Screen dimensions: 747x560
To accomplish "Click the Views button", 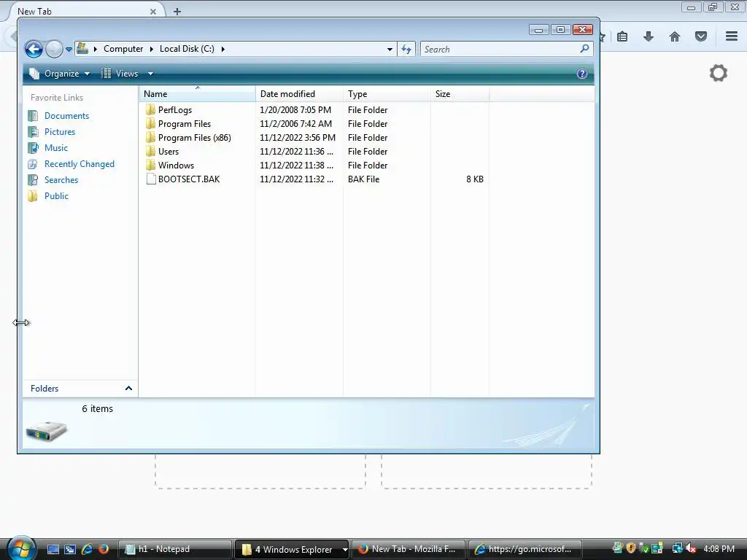I will tap(120, 74).
